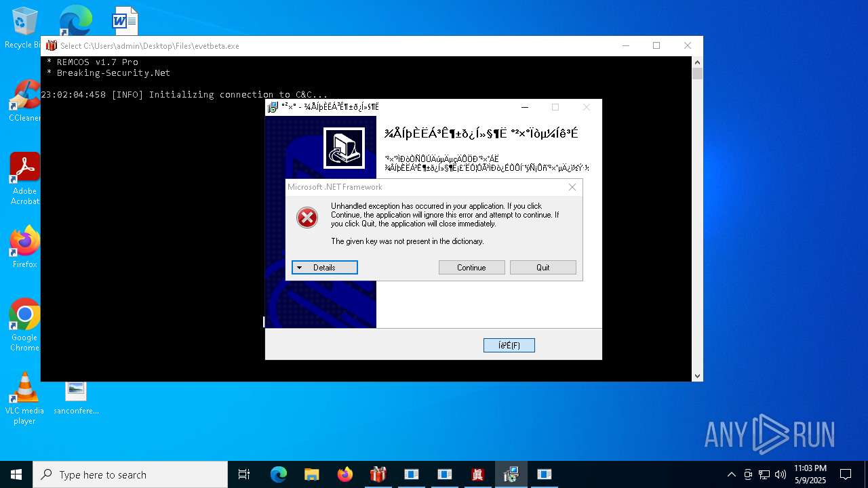Switch to first console window taskbar icon

click(411, 474)
